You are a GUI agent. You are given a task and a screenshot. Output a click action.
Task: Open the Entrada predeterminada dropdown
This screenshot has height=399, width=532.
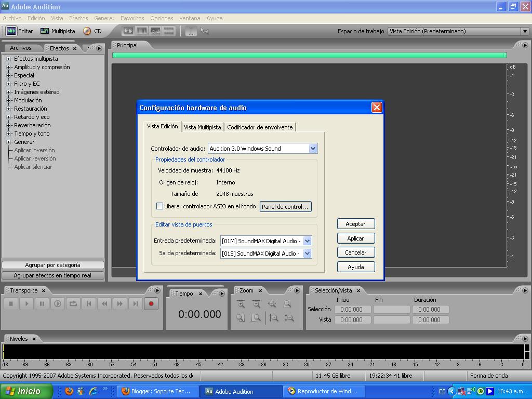(307, 241)
